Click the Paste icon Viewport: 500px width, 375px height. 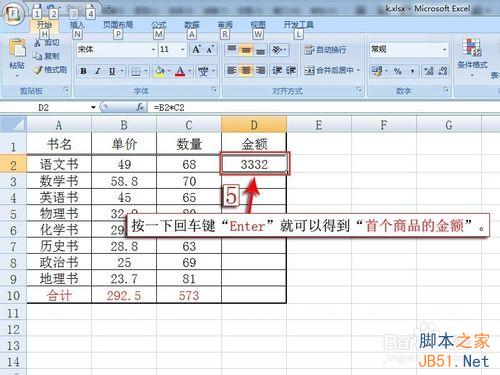(x=17, y=48)
